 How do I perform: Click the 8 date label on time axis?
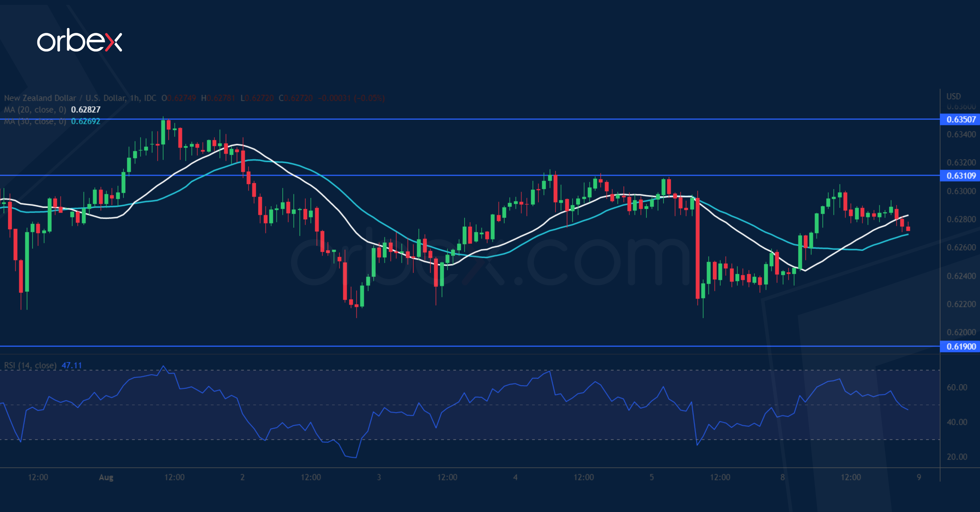pyautogui.click(x=783, y=477)
